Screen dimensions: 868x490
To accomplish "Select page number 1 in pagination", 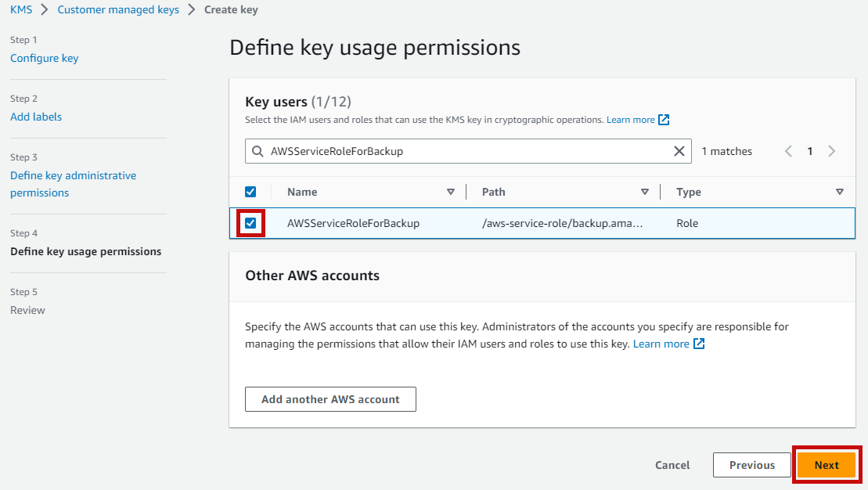I will [810, 151].
